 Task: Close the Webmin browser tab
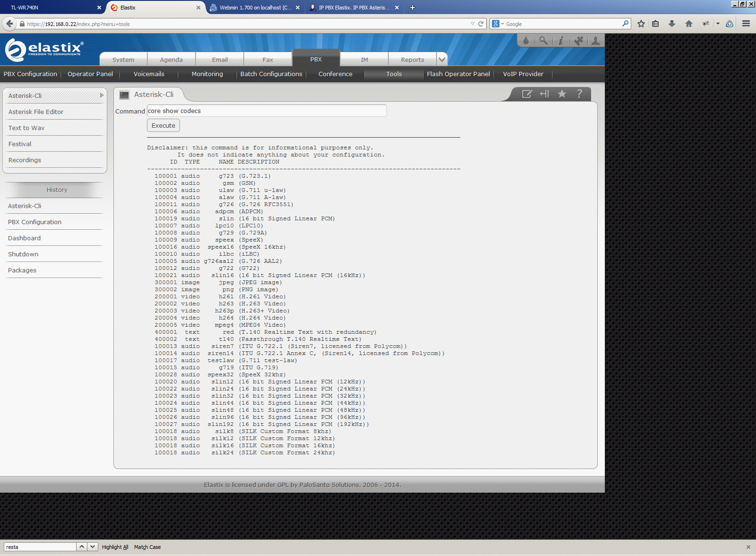pyautogui.click(x=298, y=8)
